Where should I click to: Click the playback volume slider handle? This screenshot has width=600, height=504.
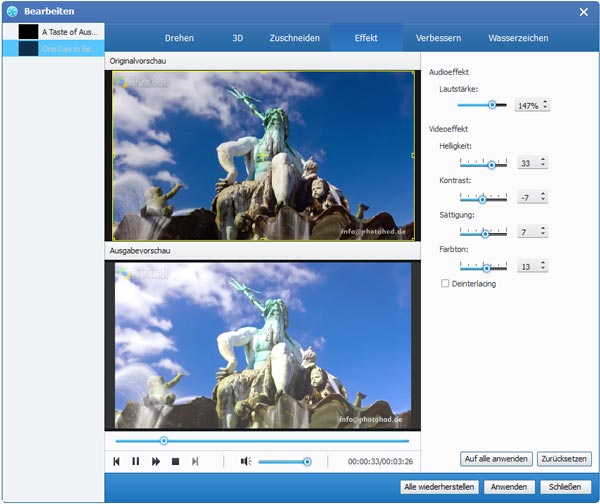tap(307, 462)
